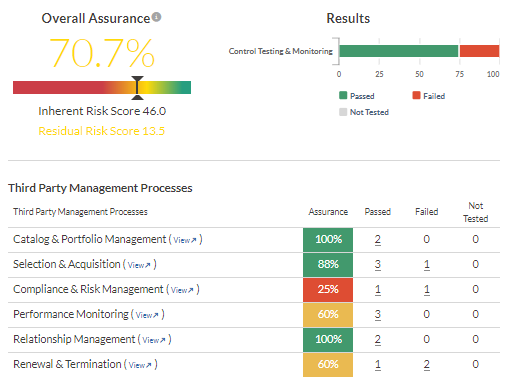Viewport: 512px width, 381px height.
Task: Open failed count 1 for Selection & Acquisition
Action: click(x=426, y=264)
